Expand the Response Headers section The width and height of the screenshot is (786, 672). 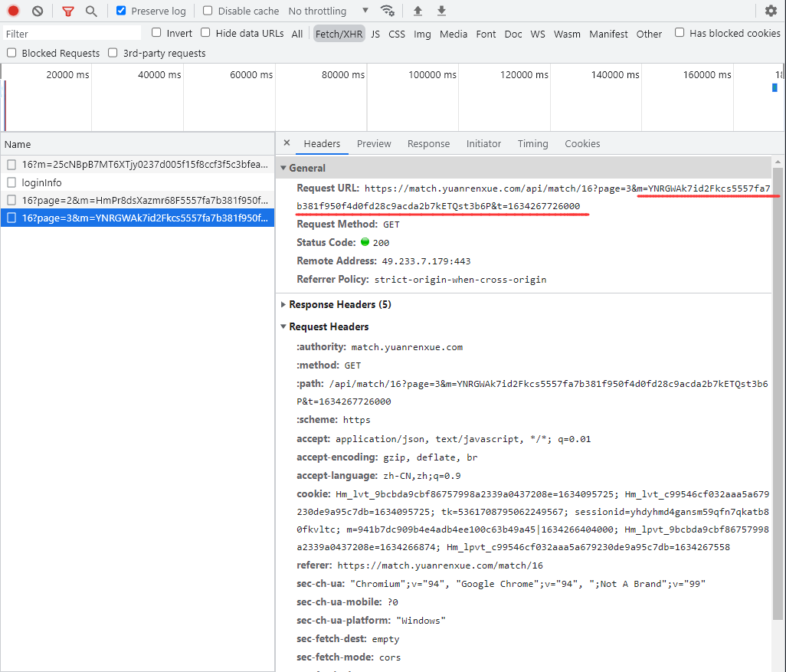coord(339,304)
